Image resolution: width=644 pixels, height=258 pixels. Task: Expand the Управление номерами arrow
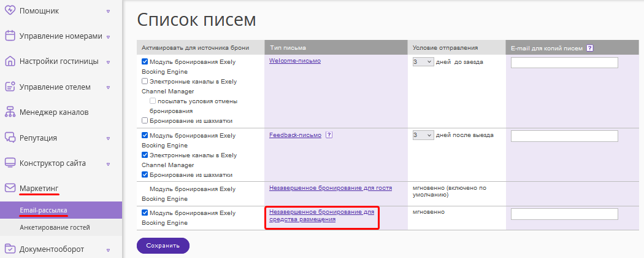(108, 37)
